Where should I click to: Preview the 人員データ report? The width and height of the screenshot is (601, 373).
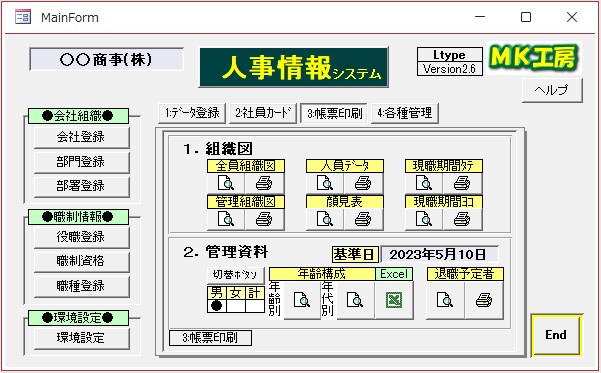pyautogui.click(x=325, y=183)
